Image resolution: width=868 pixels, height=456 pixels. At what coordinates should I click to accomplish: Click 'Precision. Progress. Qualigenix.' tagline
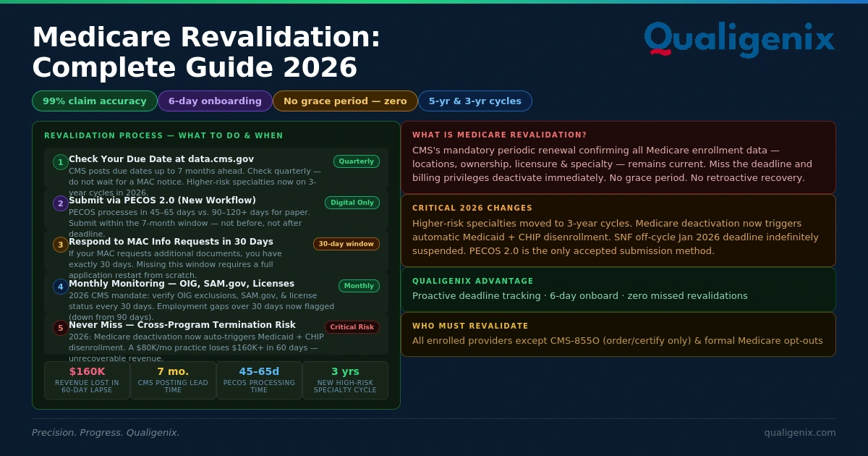(x=106, y=433)
